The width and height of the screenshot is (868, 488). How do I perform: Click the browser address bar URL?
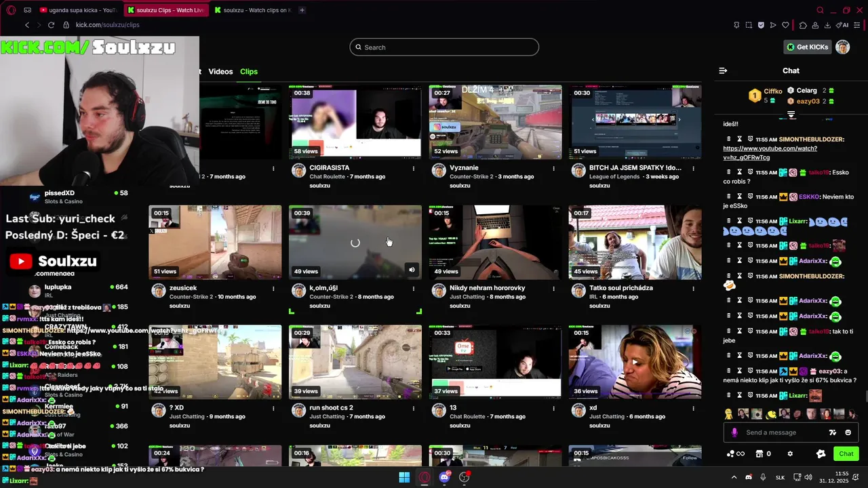pos(107,25)
